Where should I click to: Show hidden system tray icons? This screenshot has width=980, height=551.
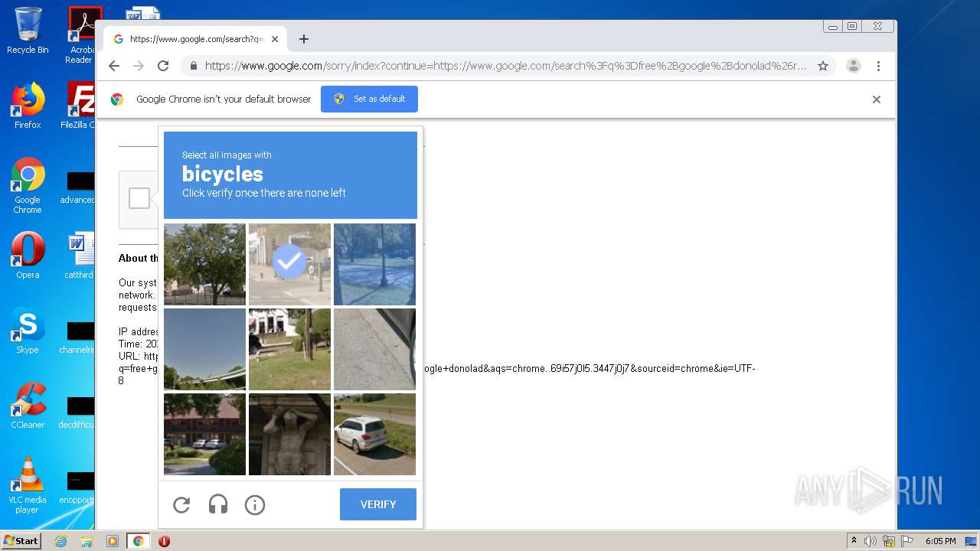[x=854, y=541]
